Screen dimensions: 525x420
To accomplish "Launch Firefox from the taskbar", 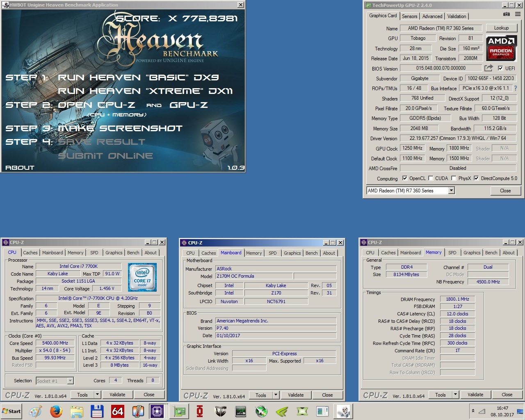I will point(56,411).
